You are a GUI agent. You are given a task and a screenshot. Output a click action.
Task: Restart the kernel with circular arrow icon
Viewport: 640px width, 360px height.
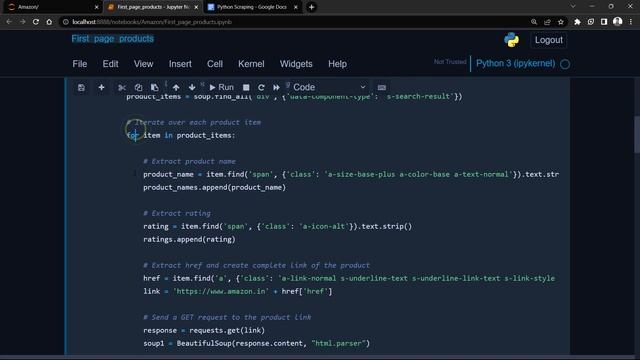(261, 87)
